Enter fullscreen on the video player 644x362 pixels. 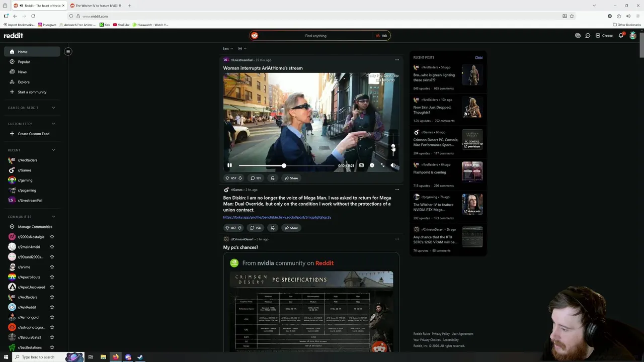click(382, 165)
